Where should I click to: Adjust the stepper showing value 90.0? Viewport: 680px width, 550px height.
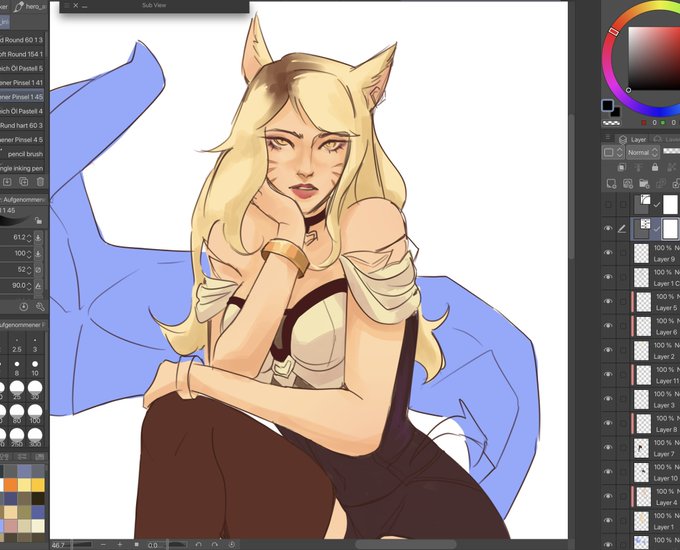coord(29,285)
